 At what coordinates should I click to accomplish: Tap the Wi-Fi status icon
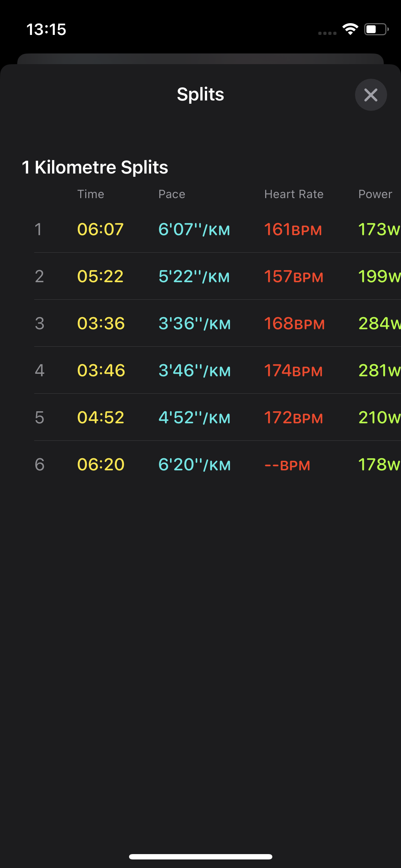350,29
